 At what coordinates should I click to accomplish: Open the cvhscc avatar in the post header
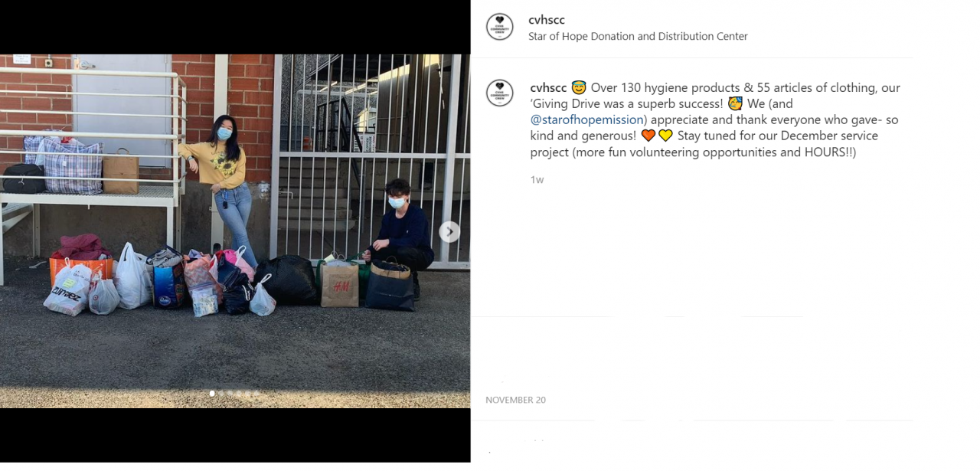coord(500,27)
